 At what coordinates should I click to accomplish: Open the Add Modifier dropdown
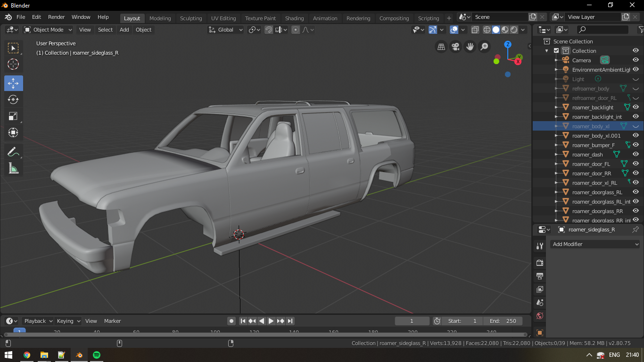click(595, 244)
